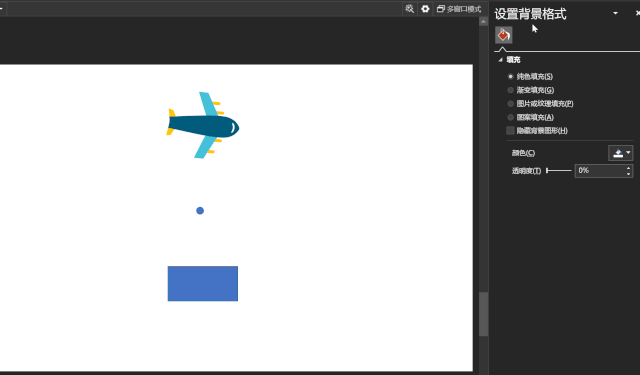This screenshot has height=375, width=640.
Task: Select the airplane graphic on the slide
Action: [x=202, y=125]
